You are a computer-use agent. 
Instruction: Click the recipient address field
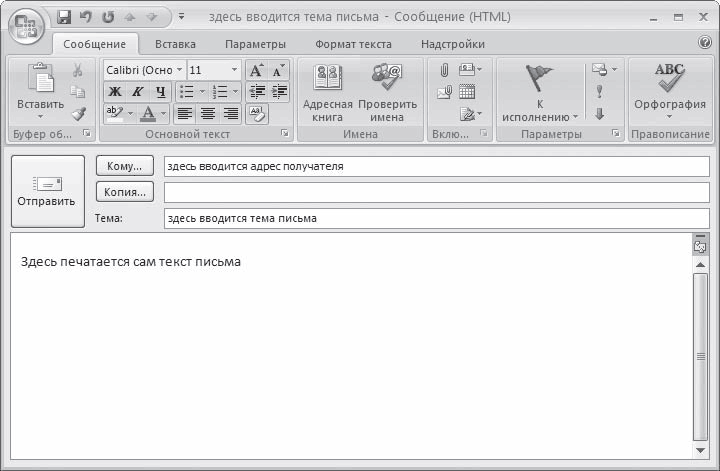click(437, 166)
